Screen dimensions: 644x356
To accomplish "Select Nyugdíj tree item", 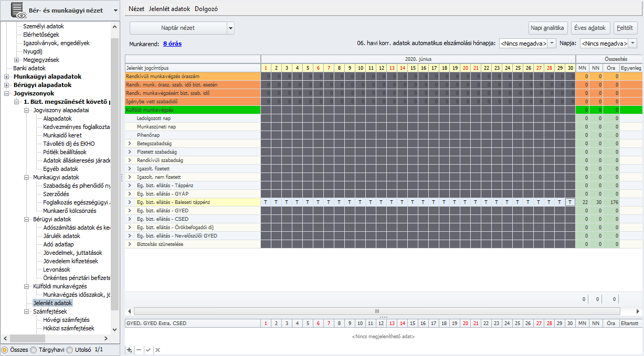I will click(x=33, y=51).
